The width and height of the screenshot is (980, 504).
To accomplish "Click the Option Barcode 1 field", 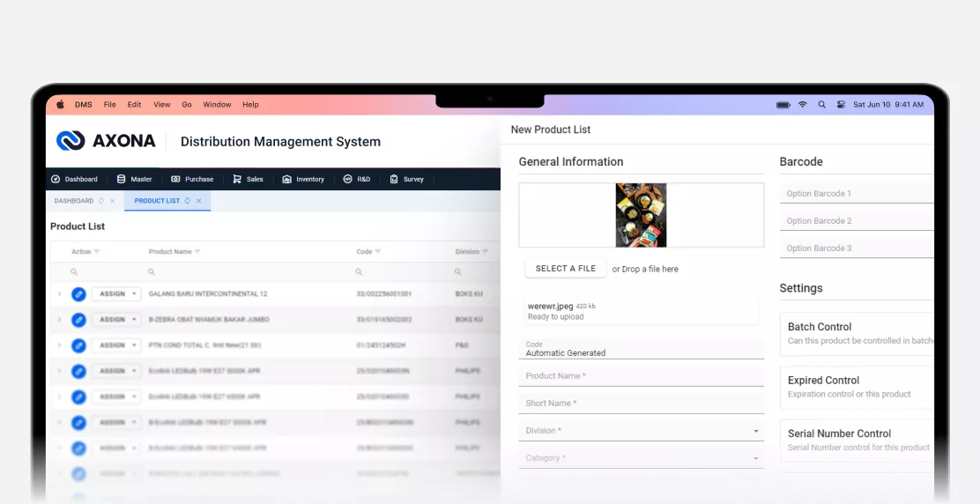I will pyautogui.click(x=855, y=194).
